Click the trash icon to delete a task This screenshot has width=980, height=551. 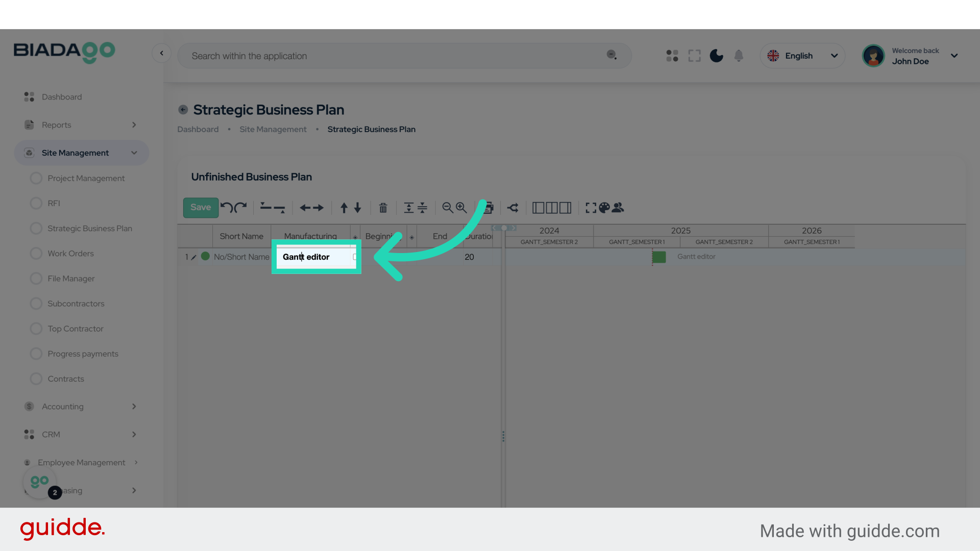[383, 208]
